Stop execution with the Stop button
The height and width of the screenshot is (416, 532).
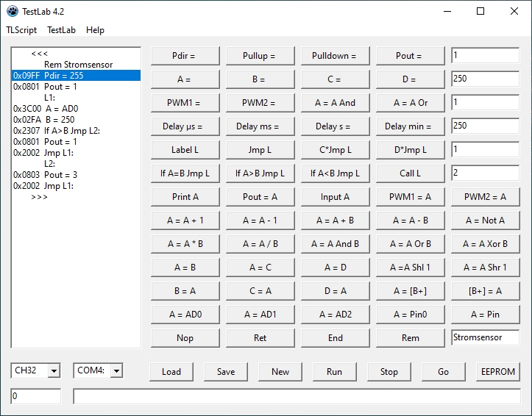click(389, 372)
